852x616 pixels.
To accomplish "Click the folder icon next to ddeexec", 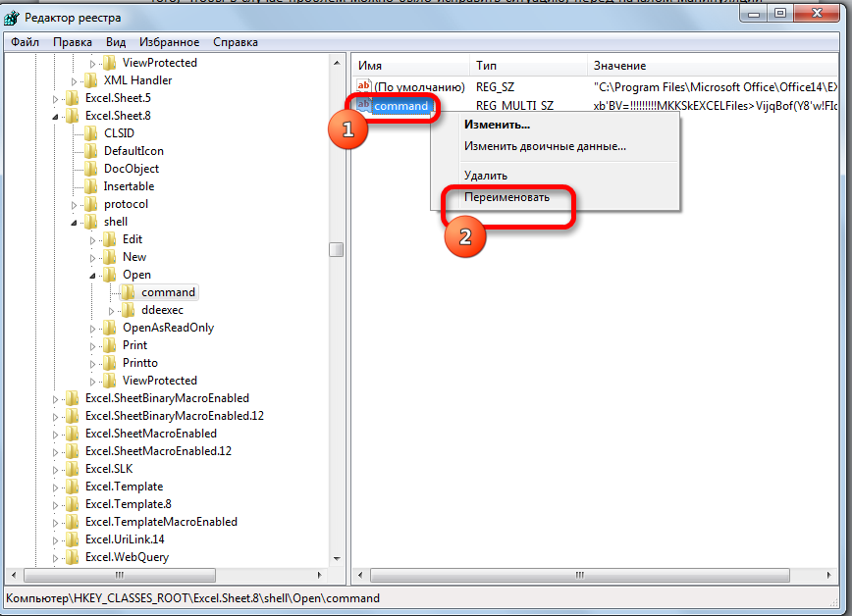I will click(129, 310).
